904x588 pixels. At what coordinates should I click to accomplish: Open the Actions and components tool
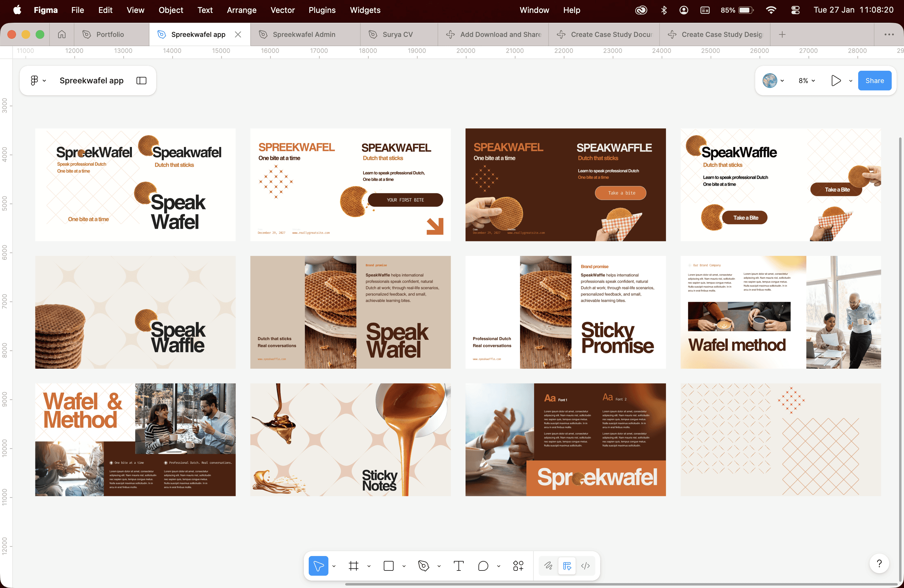(x=518, y=566)
